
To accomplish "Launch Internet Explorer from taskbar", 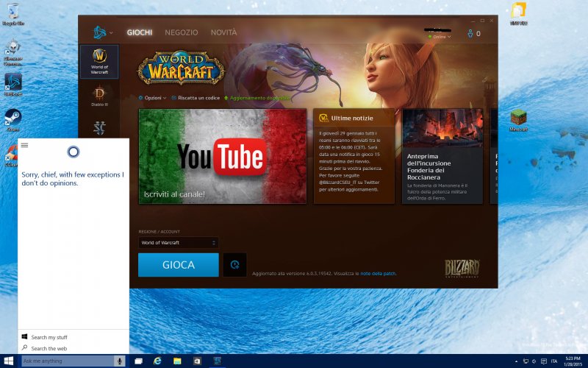I will [x=157, y=361].
